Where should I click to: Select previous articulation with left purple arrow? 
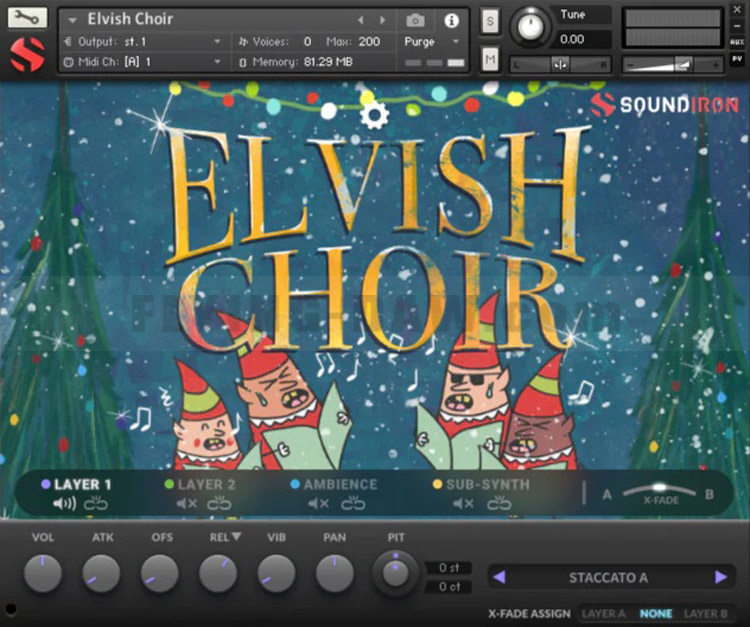click(499, 577)
